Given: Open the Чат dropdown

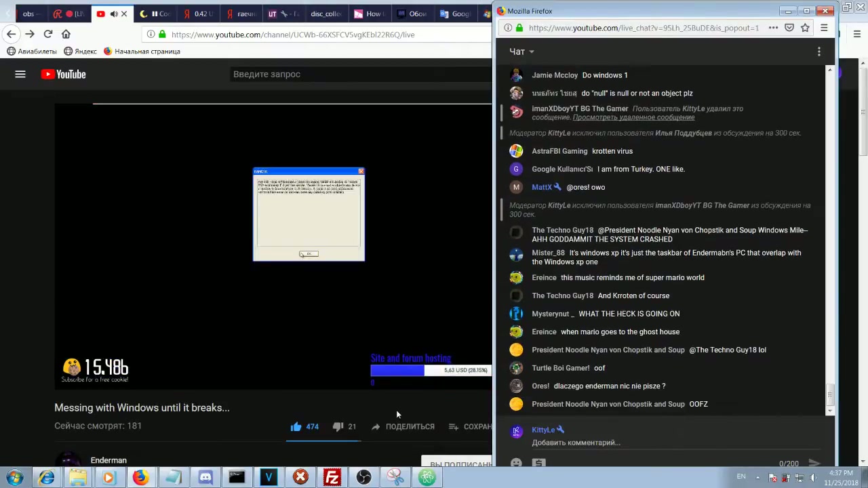Looking at the screenshot, I should [521, 52].
